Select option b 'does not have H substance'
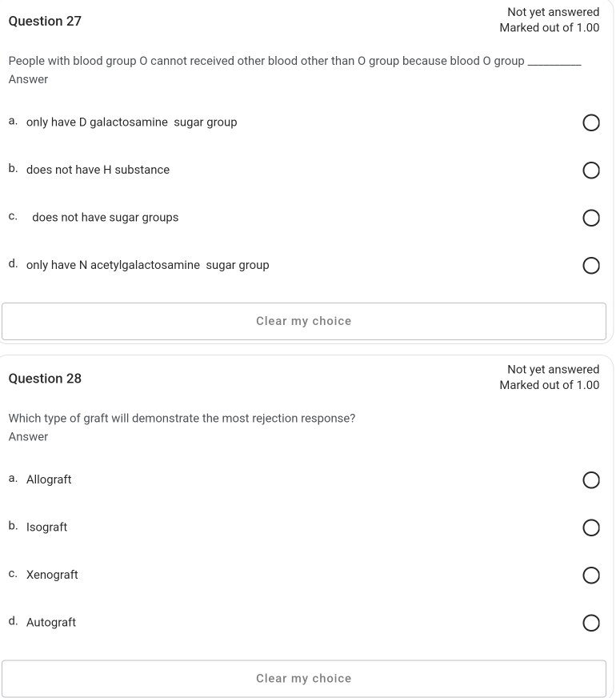The image size is (616, 698). pos(591,170)
